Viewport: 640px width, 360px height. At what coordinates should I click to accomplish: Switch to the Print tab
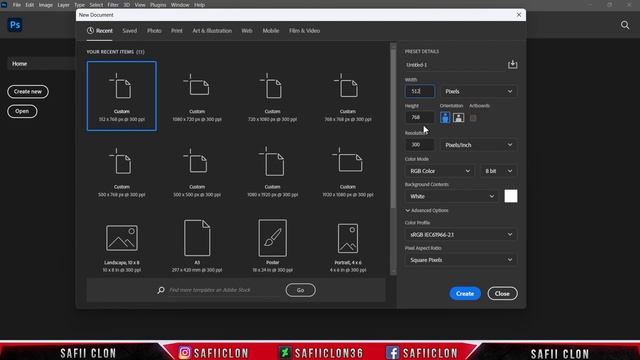(x=177, y=31)
